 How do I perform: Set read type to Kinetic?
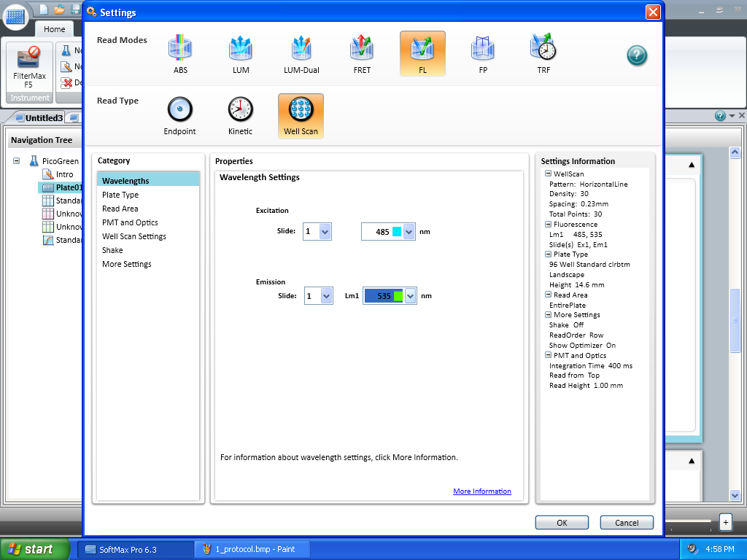pos(240,110)
